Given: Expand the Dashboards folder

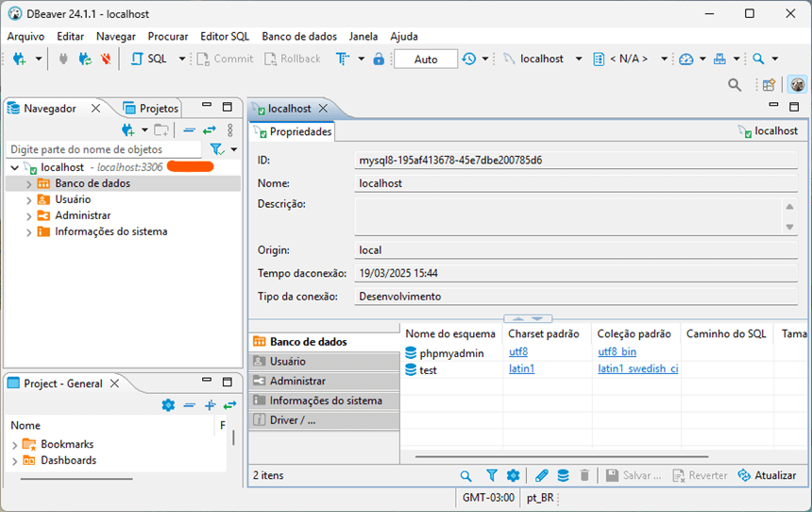Looking at the screenshot, I should 14,461.
